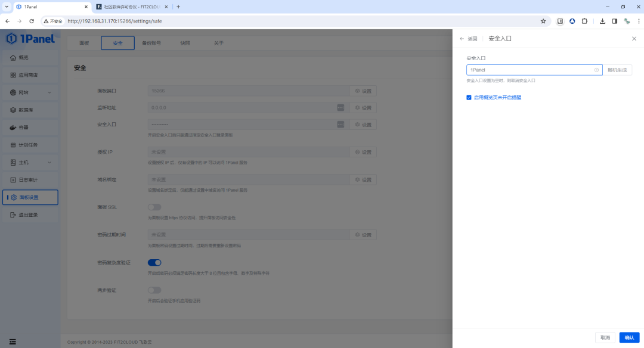Viewport: 644px width, 348px height.
Task: Clear the 安全入口 input using its clear icon
Action: (x=596, y=70)
